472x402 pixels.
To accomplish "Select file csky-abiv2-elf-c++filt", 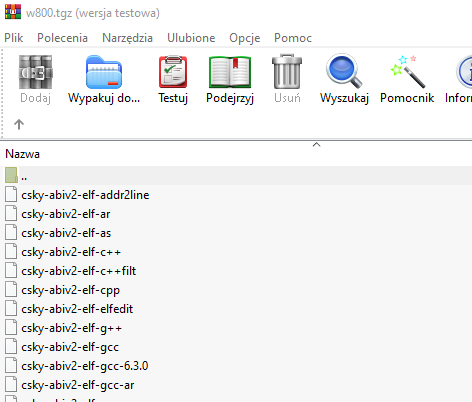I will [79, 271].
